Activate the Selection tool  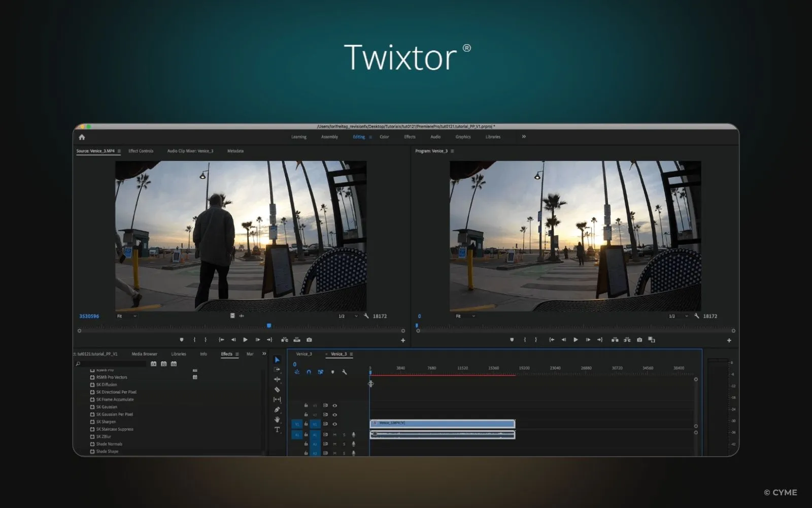[278, 360]
